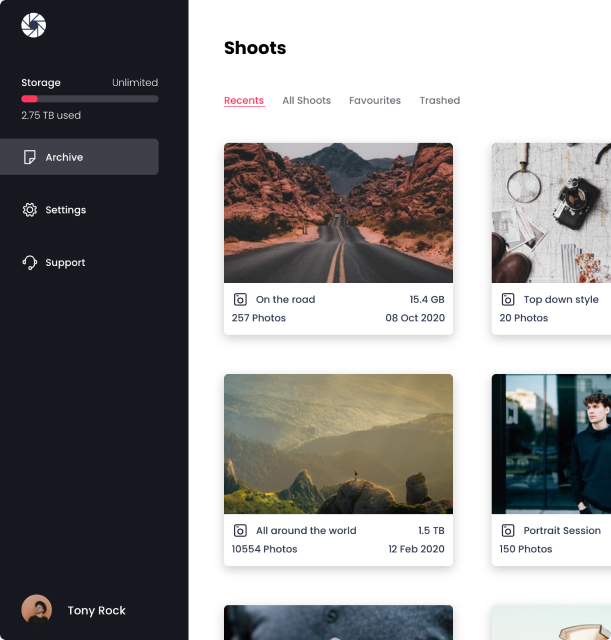The height and width of the screenshot is (640, 611).
Task: Click the Archive file icon in sidebar
Action: [x=30, y=157]
